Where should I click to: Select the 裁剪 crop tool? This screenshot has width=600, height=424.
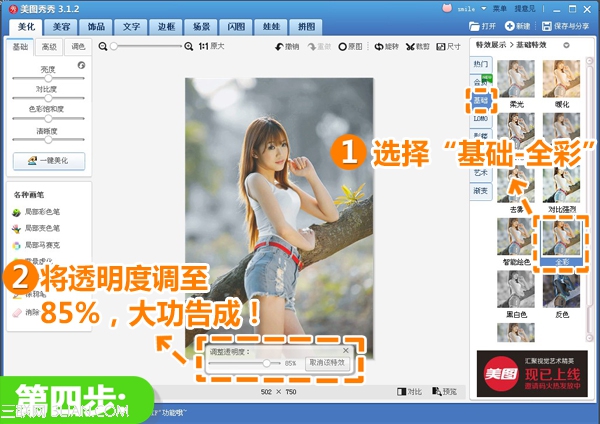[416, 47]
